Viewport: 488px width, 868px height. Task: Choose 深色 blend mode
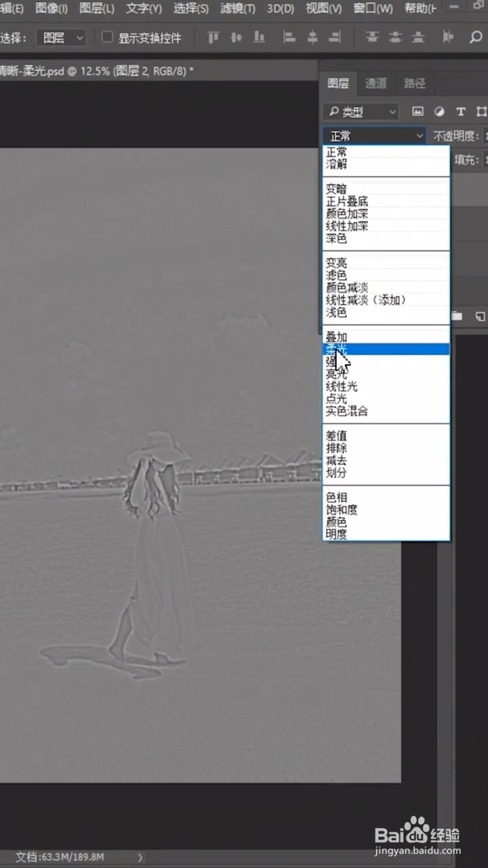pos(385,239)
